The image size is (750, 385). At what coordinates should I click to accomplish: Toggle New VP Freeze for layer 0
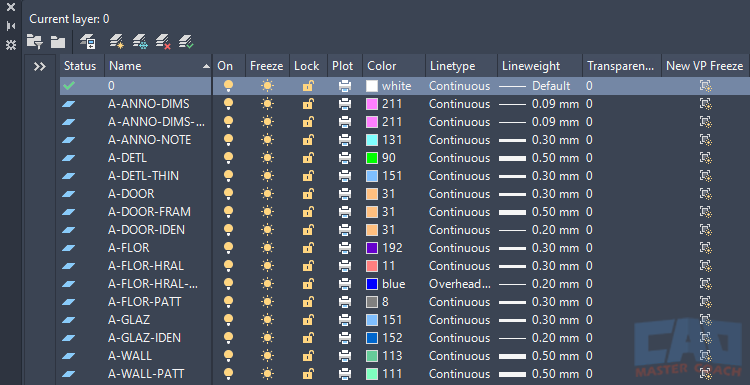(706, 86)
